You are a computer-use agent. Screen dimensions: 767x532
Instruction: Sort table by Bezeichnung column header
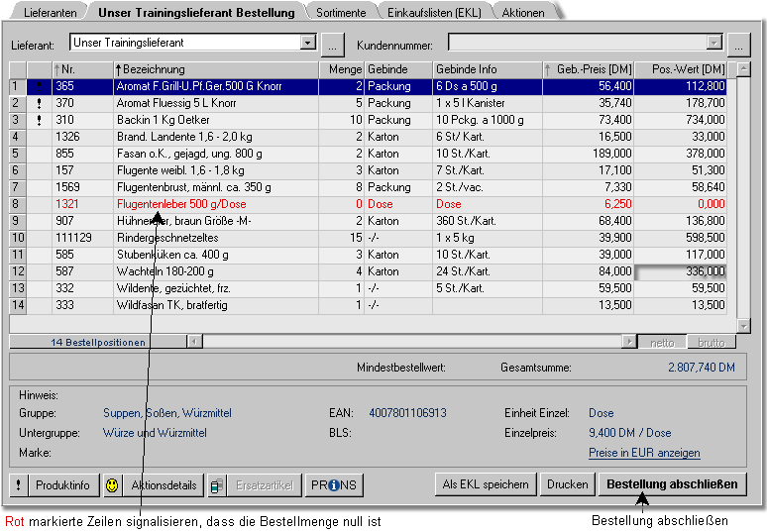[x=216, y=69]
